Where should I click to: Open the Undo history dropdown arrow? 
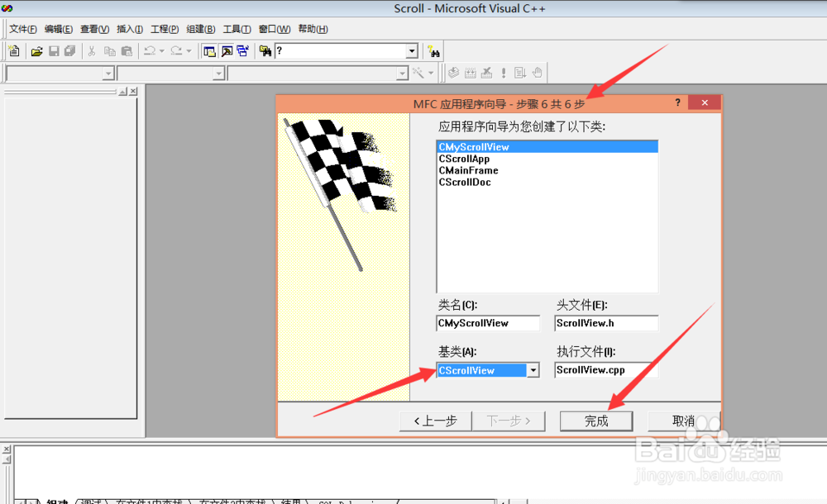[x=162, y=51]
